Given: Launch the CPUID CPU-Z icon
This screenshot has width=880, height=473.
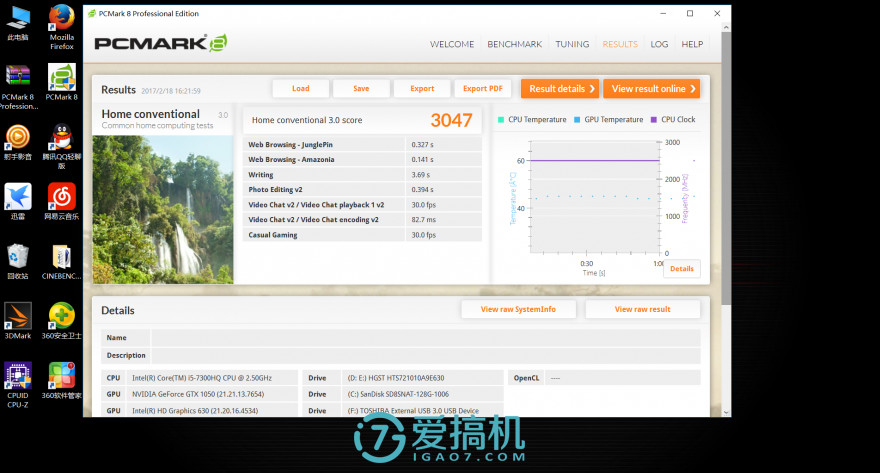Looking at the screenshot, I should tap(18, 384).
